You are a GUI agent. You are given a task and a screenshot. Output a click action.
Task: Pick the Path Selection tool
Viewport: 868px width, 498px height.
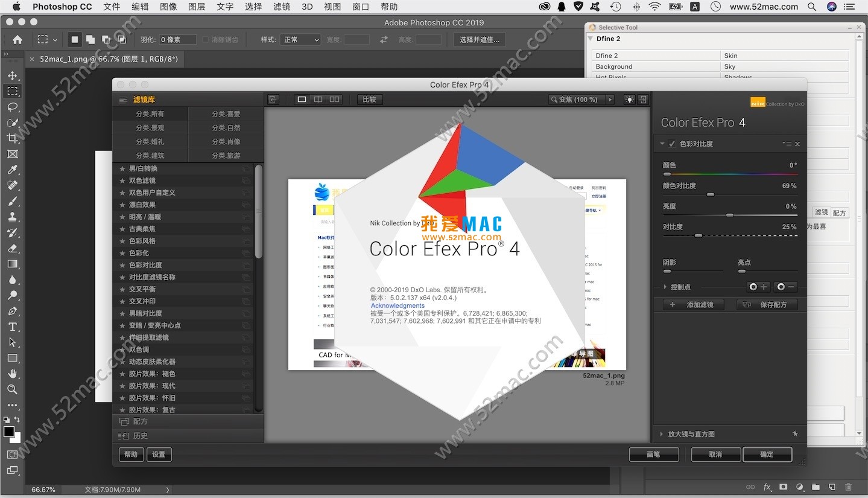12,343
